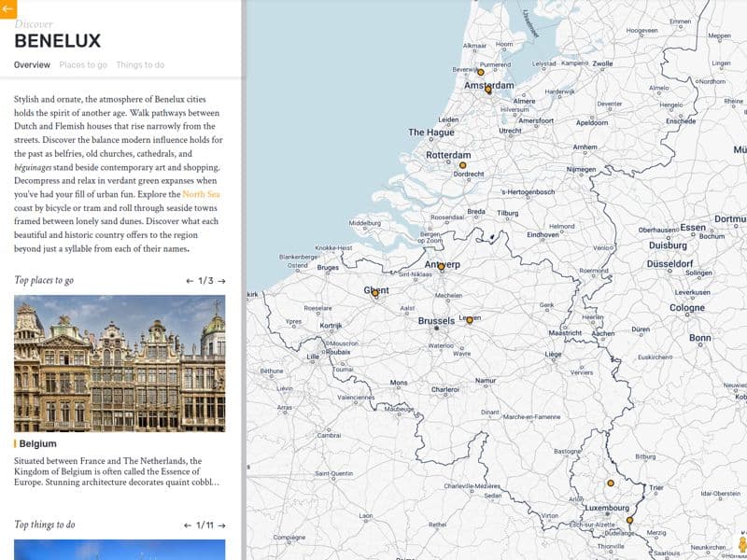Click the Düsseldorf label on map

pos(669,264)
